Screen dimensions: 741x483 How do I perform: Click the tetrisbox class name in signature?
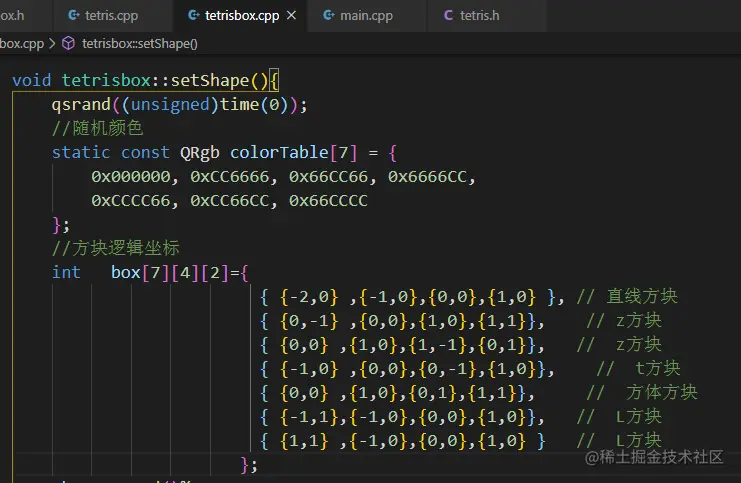[106, 80]
